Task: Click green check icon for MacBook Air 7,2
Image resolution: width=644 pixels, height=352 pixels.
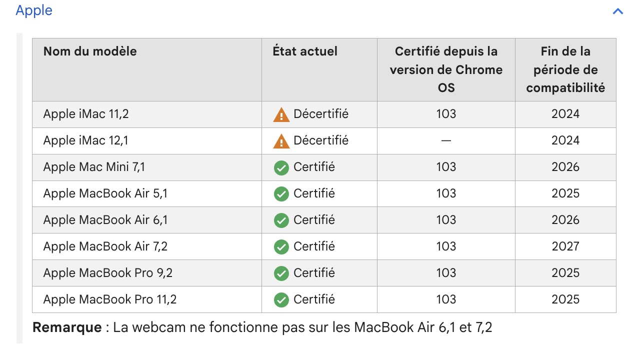Action: [x=281, y=247]
